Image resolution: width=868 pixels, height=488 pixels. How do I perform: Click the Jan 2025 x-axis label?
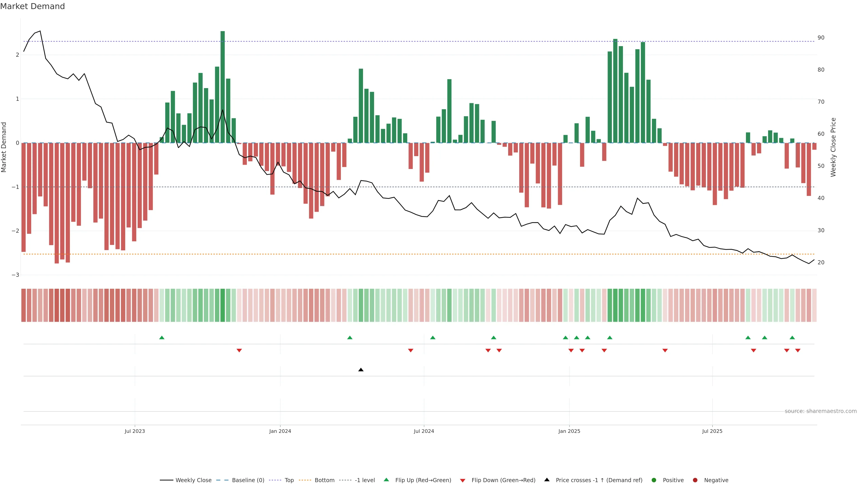569,431
